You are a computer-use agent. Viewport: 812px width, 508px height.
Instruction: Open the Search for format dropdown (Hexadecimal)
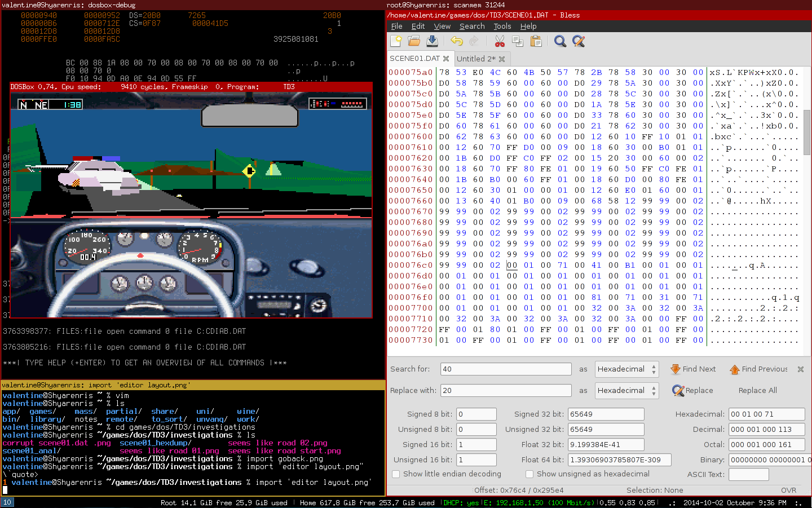626,369
